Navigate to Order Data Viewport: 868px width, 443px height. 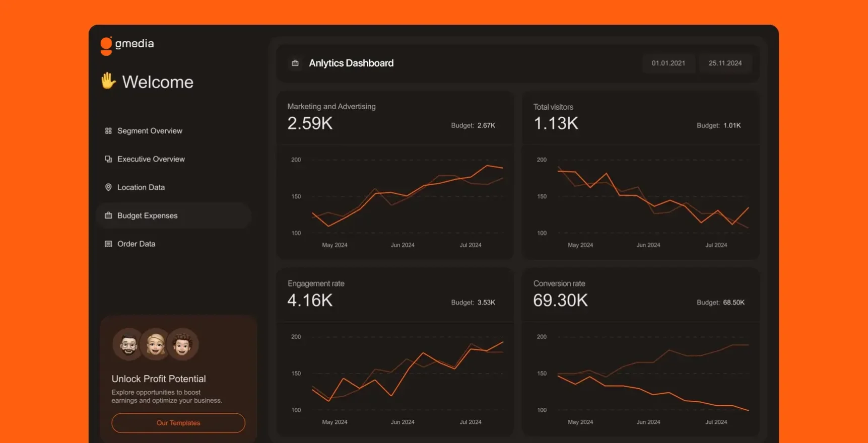[174, 244]
